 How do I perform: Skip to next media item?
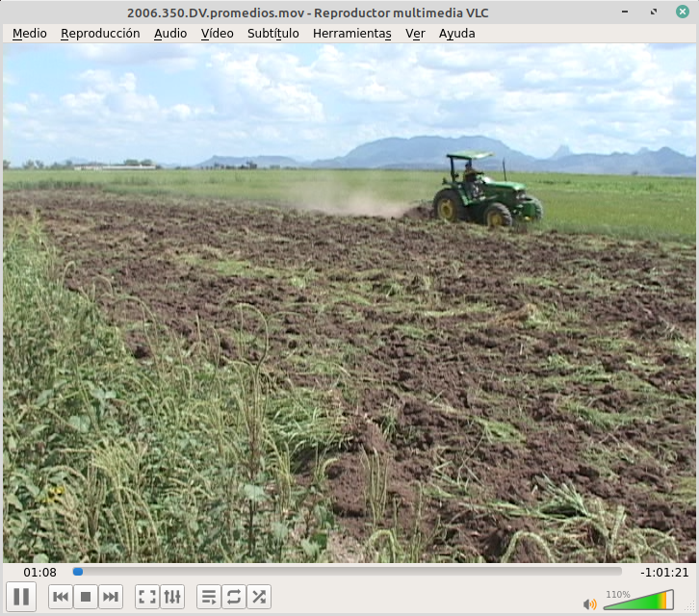[x=111, y=598]
